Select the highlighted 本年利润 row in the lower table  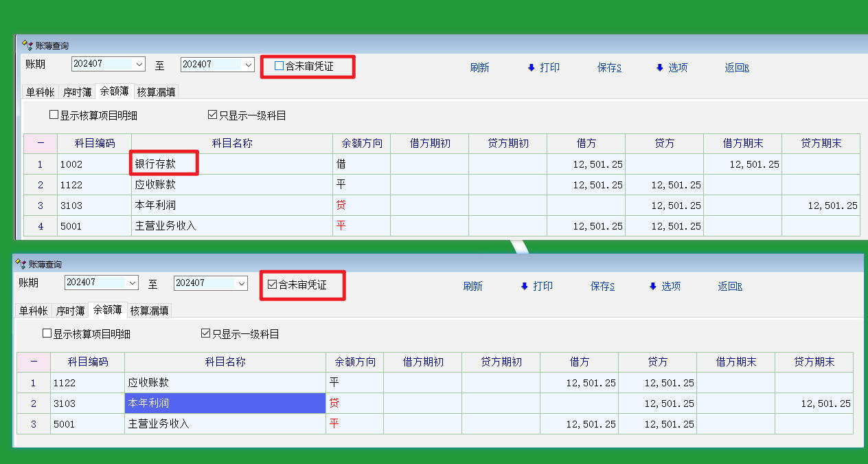(225, 404)
